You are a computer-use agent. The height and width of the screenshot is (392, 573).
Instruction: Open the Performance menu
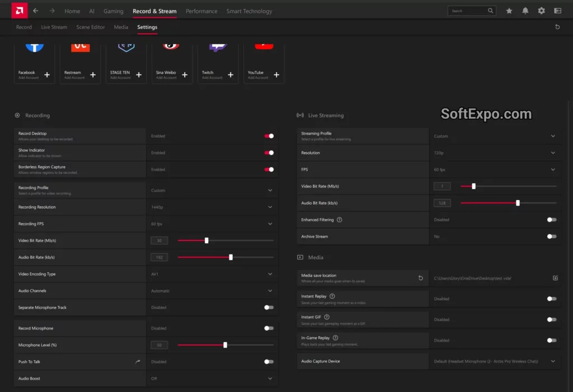coord(201,10)
